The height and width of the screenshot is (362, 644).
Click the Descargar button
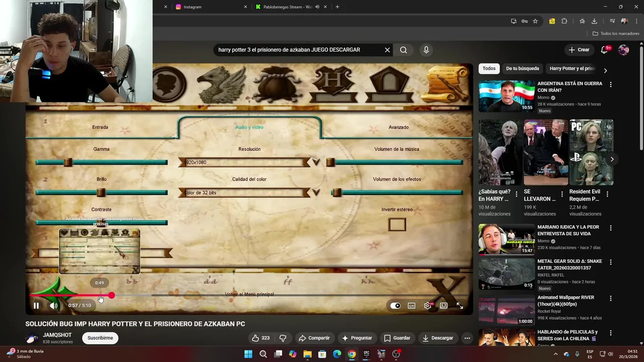(438, 338)
